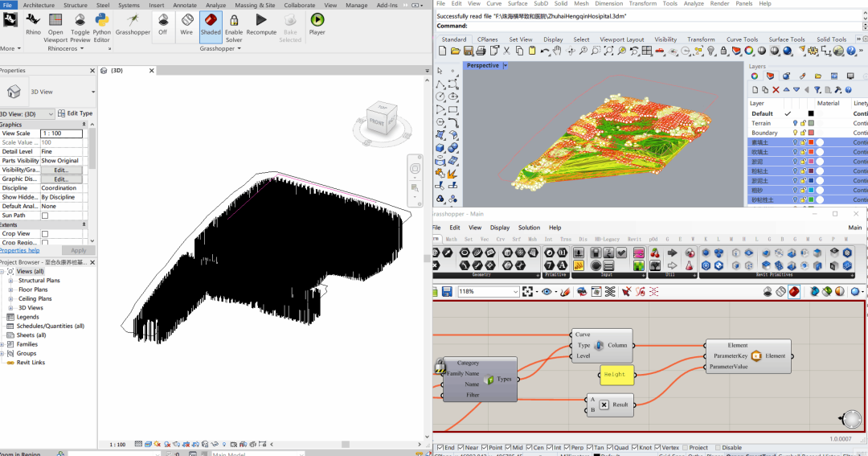Toggle Terrain layer visibility bulb

(x=795, y=123)
